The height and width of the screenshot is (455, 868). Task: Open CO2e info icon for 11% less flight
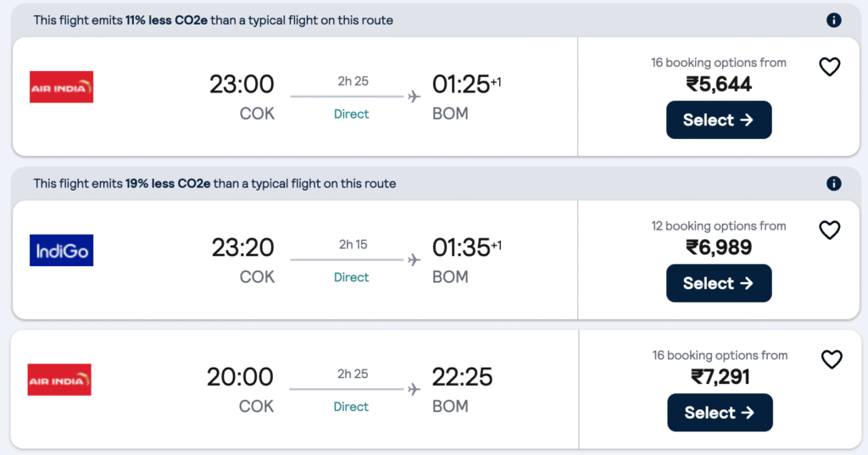[x=833, y=20]
